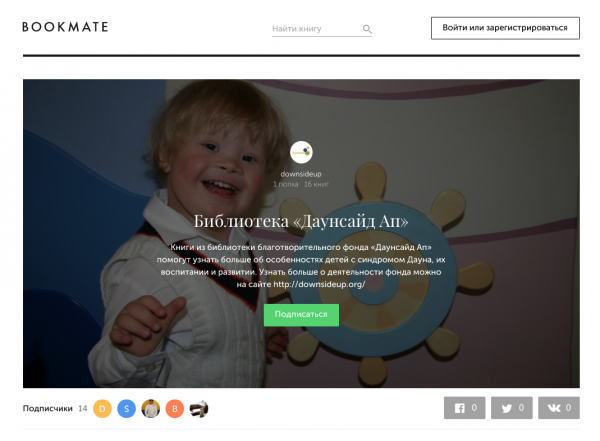Open the orange 'B' subscriber avatar
Viewport: 600px width, 441px height.
pos(175,408)
